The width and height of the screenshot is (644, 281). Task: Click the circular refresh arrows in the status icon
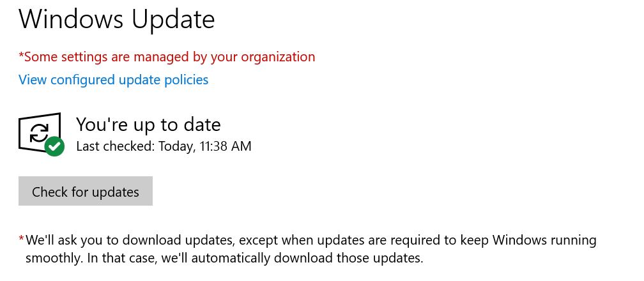(x=39, y=132)
